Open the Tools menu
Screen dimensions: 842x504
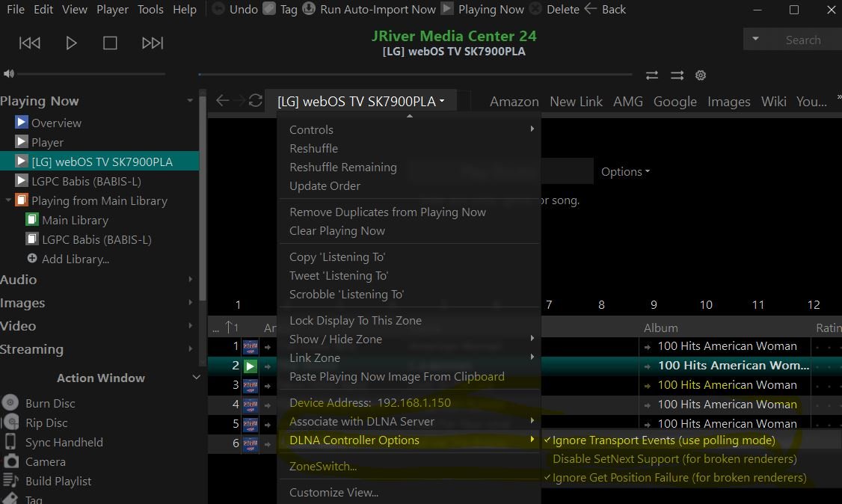point(150,10)
